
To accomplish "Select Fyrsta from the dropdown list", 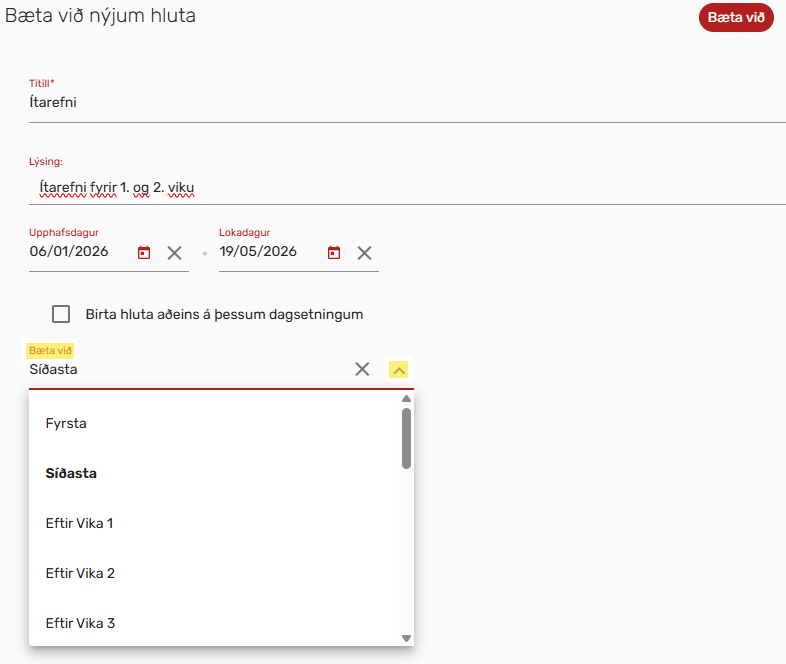I will [x=66, y=423].
